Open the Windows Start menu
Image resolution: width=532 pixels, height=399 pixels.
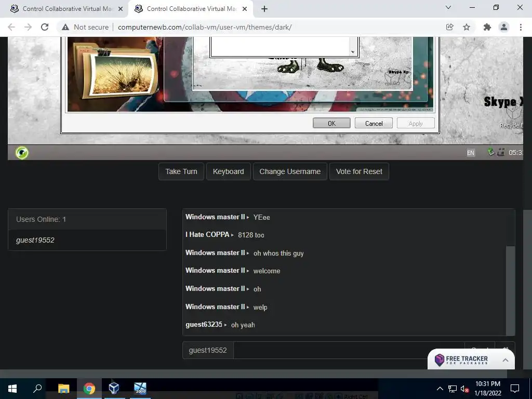point(12,388)
